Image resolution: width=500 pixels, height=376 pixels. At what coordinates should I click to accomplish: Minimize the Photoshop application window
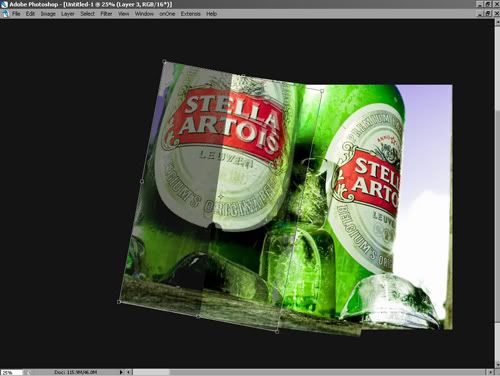click(480, 4)
